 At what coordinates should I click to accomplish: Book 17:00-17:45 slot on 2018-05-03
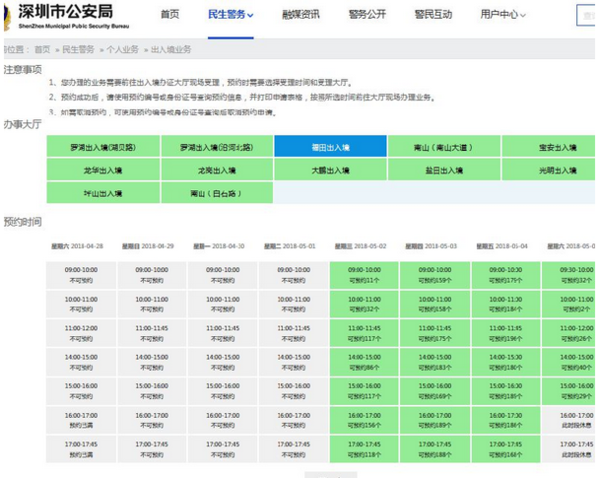435,449
